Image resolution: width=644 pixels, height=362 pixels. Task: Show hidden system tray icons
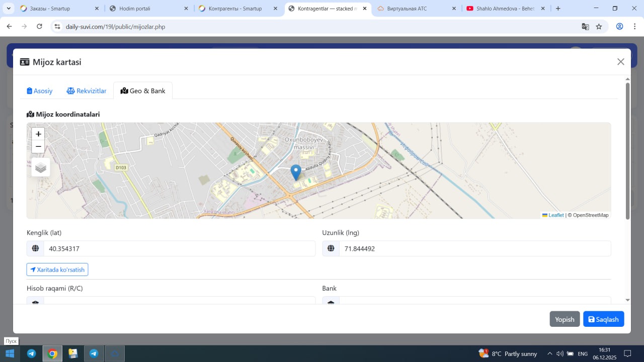click(549, 354)
